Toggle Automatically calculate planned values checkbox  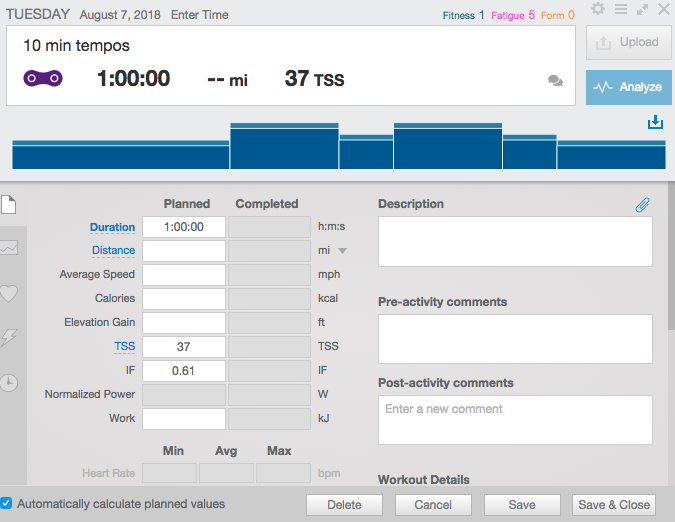7,504
